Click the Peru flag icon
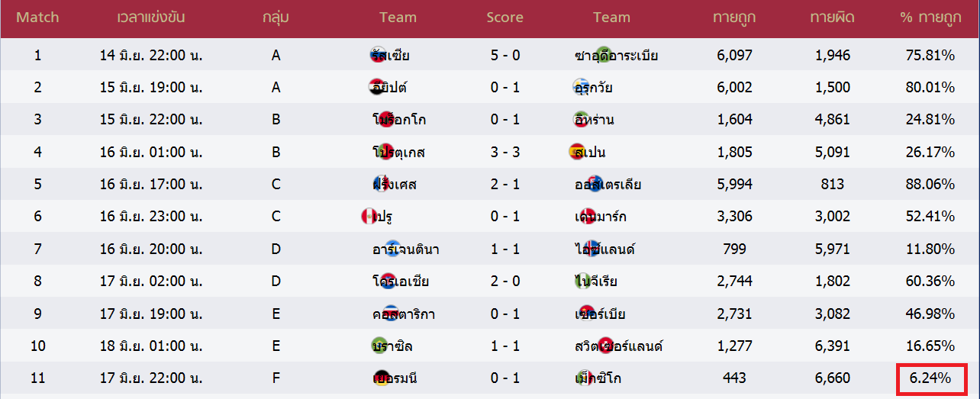The image size is (980, 399). [369, 217]
